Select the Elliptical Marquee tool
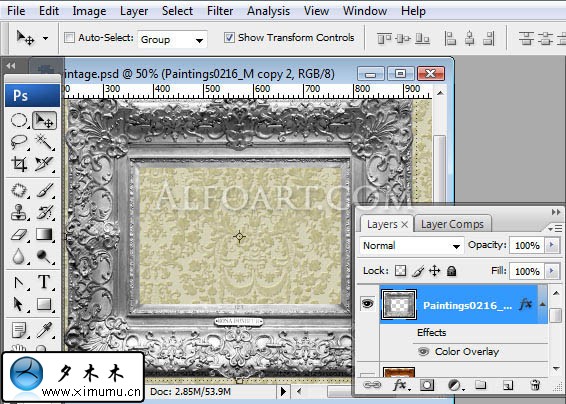 (x=19, y=121)
